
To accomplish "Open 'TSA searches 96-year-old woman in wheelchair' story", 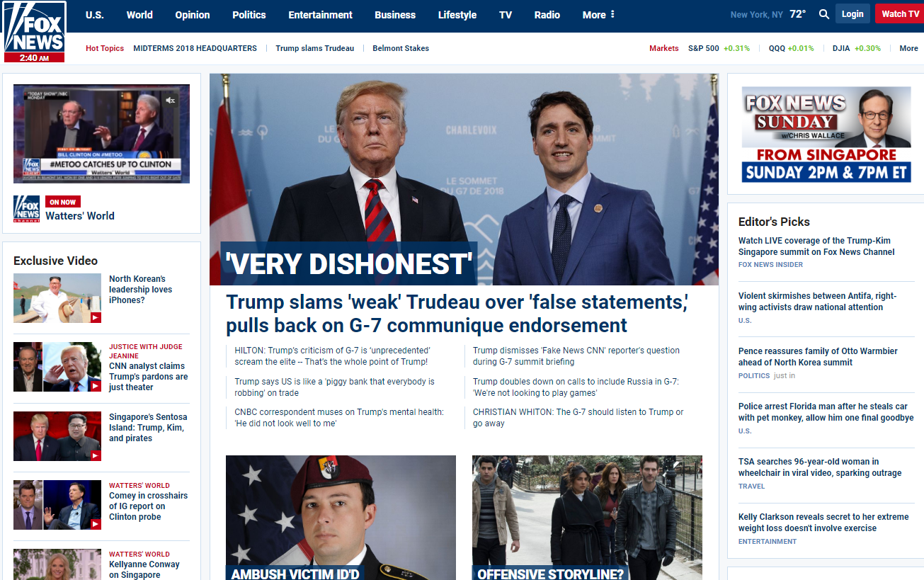I will (x=820, y=467).
